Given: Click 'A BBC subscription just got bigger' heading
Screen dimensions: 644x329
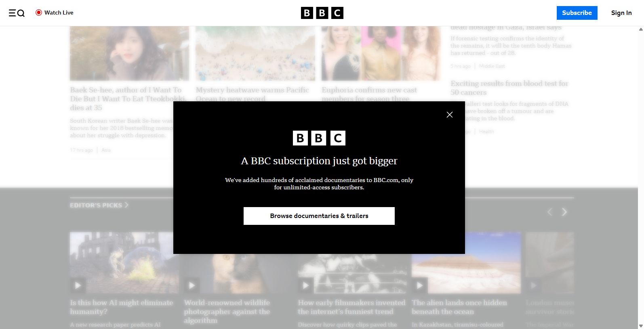Looking at the screenshot, I should pyautogui.click(x=319, y=161).
